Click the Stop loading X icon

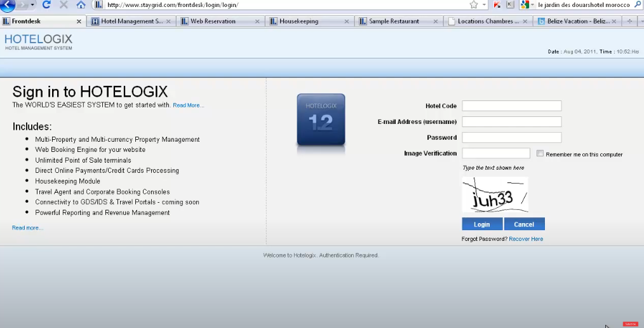(64, 5)
